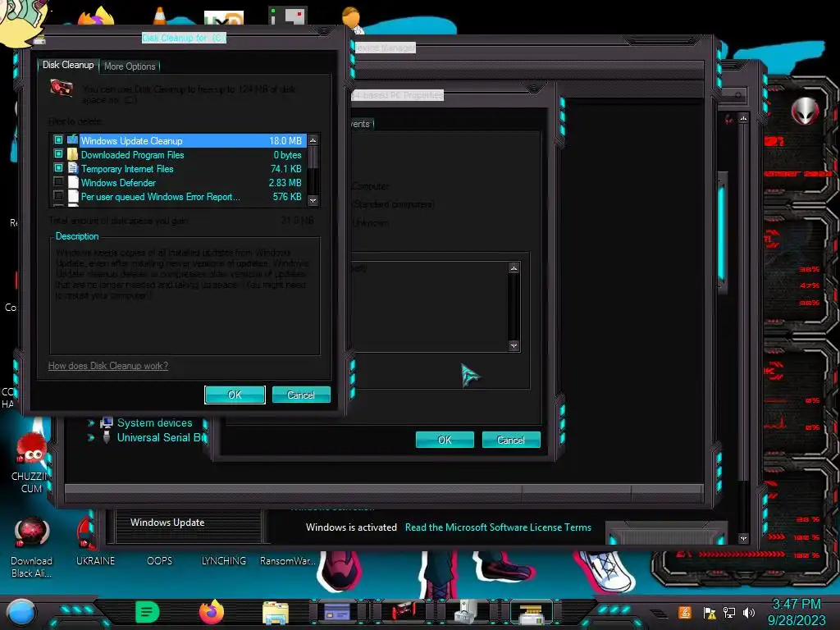Expand Universal Serial Bus node in Device Manager
Image resolution: width=840 pixels, height=630 pixels.
click(90, 438)
